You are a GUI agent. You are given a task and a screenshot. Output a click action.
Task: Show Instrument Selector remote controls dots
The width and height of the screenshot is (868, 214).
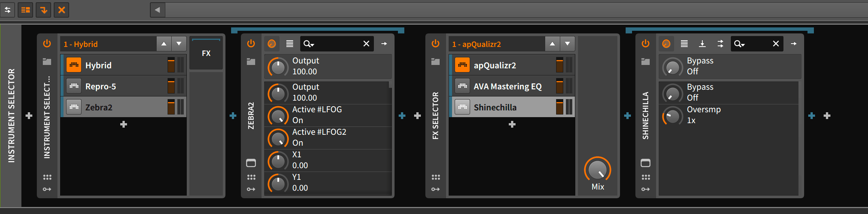point(47,177)
